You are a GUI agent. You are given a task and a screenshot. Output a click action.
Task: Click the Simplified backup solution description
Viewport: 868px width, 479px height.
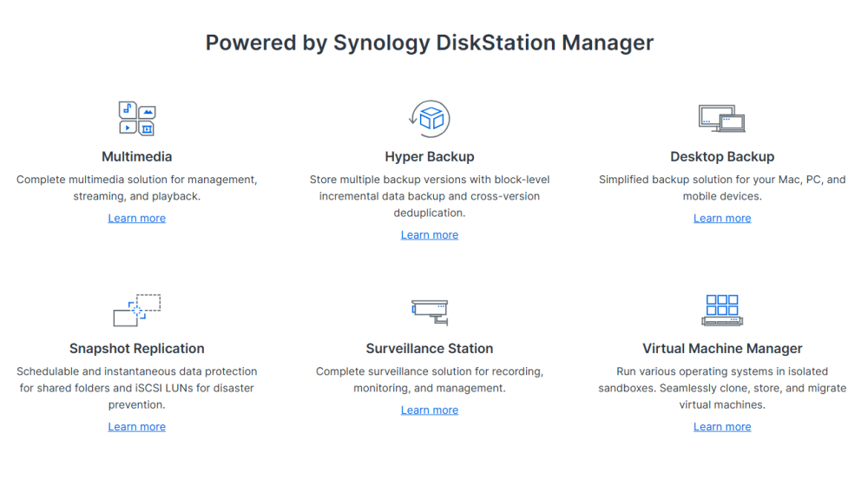(722, 187)
